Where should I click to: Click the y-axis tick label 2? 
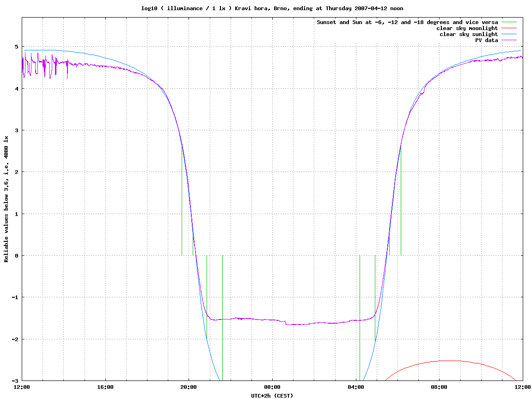click(x=17, y=172)
